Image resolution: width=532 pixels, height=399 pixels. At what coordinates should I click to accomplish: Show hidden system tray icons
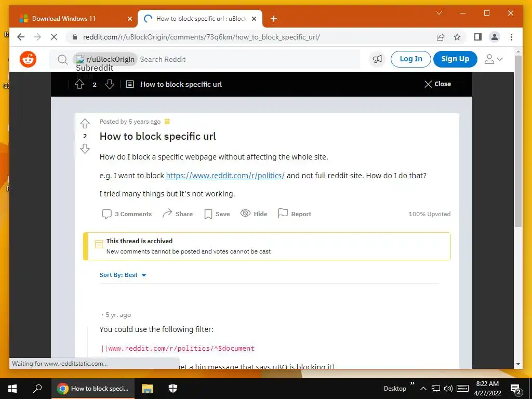423,389
